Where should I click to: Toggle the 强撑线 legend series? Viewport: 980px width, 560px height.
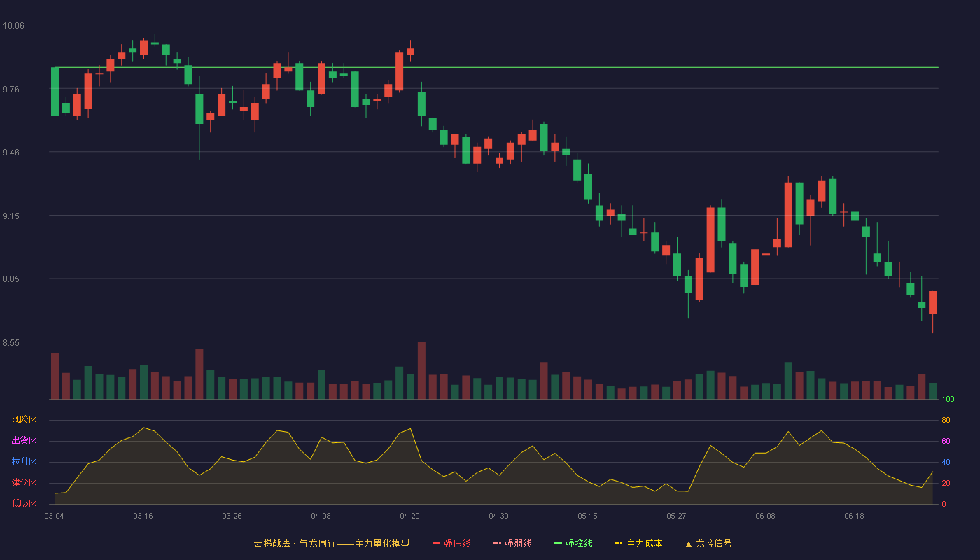click(x=573, y=543)
